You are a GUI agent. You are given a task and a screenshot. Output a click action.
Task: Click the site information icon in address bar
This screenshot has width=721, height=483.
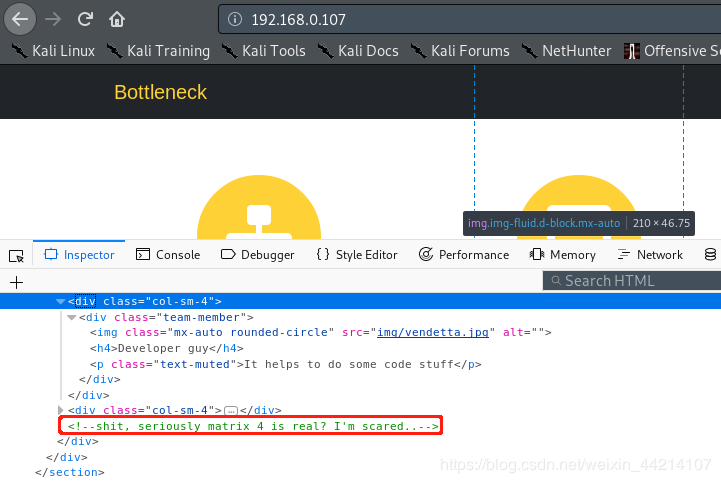click(x=235, y=19)
